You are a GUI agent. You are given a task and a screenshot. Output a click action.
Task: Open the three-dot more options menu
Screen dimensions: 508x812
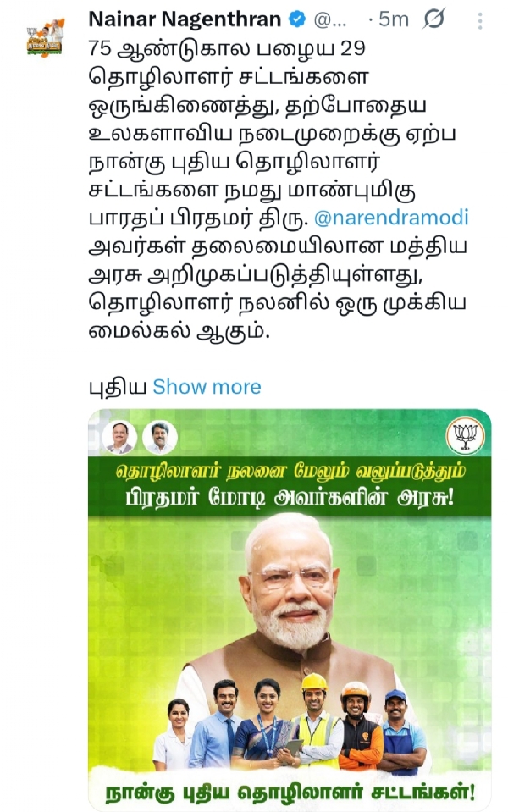(480, 20)
